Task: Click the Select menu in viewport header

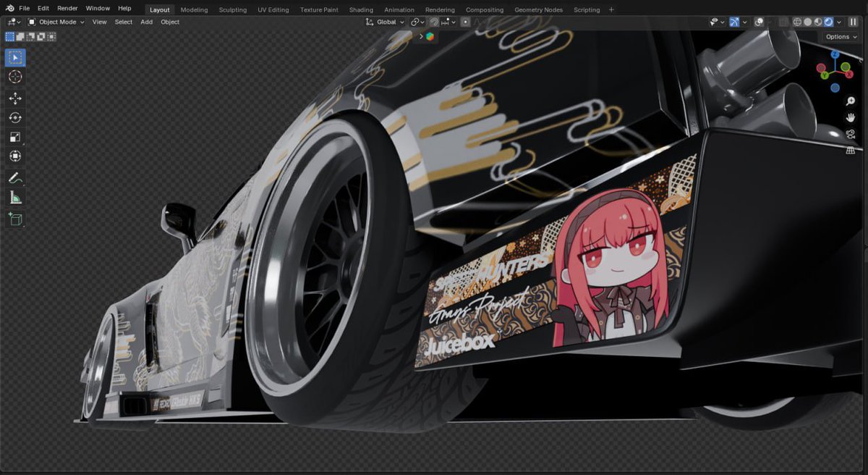Action: tap(124, 22)
